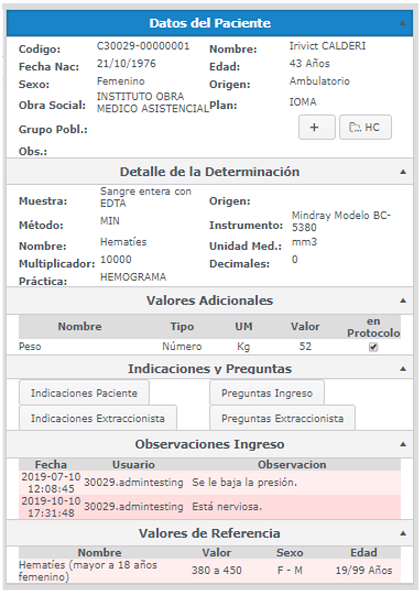Click the Datos del Paciente header title

(210, 23)
